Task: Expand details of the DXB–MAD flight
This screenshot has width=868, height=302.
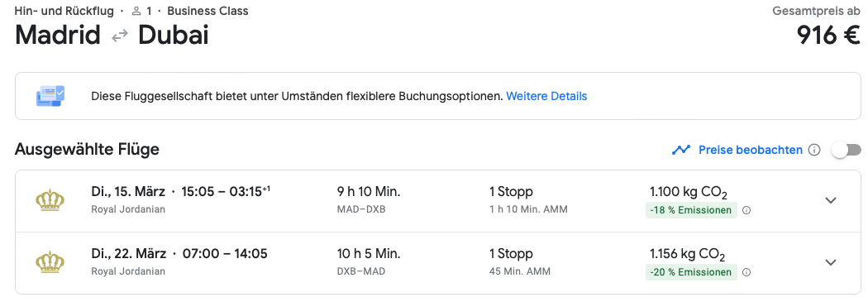Action: (x=830, y=262)
